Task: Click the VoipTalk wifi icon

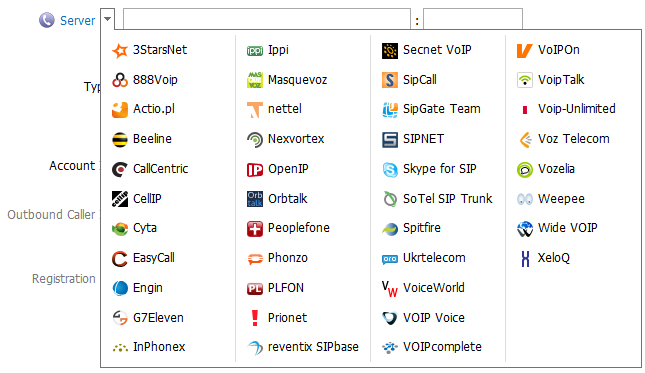Action: (x=524, y=80)
